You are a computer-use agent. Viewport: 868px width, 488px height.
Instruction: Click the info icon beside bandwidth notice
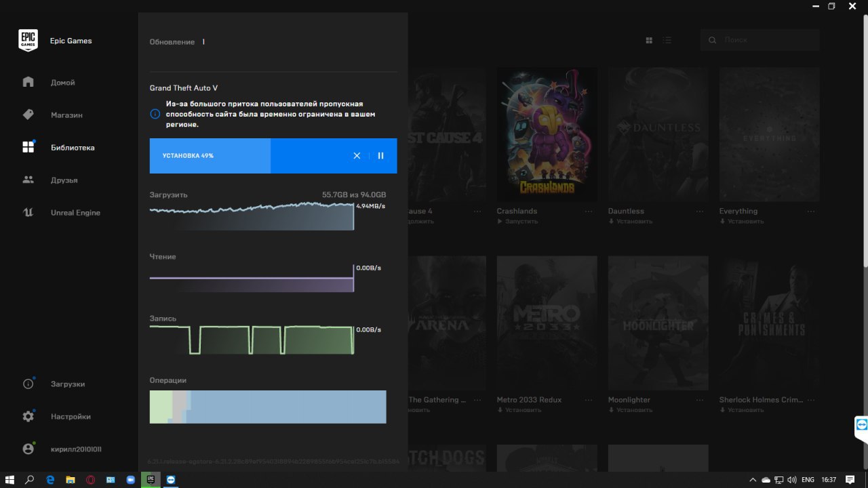155,115
